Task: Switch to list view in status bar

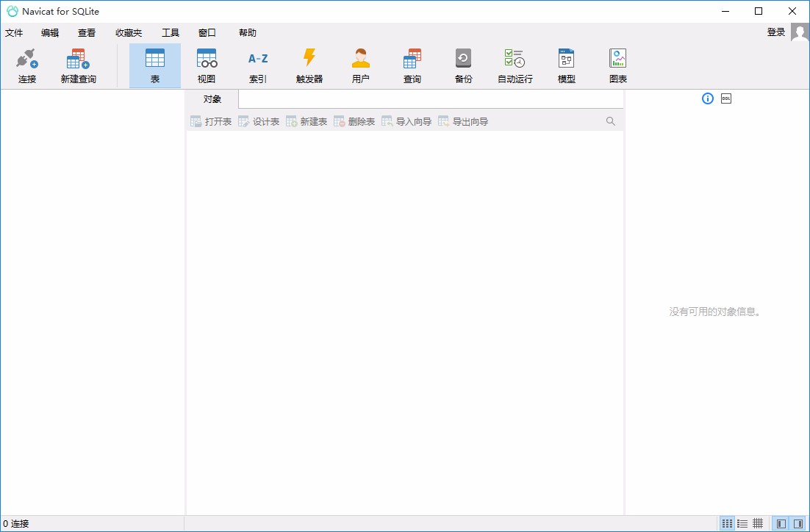Action: click(x=742, y=523)
